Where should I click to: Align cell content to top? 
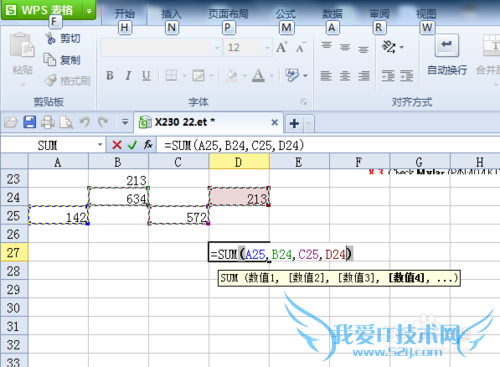click(327, 45)
